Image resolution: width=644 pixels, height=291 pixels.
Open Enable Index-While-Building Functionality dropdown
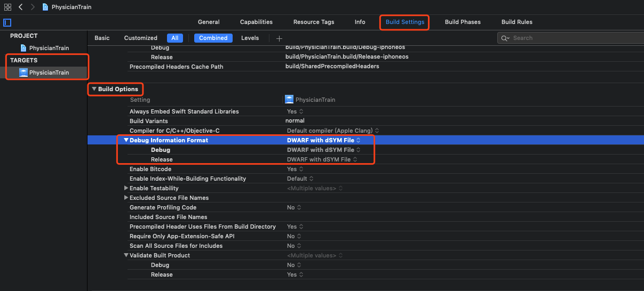pos(300,179)
